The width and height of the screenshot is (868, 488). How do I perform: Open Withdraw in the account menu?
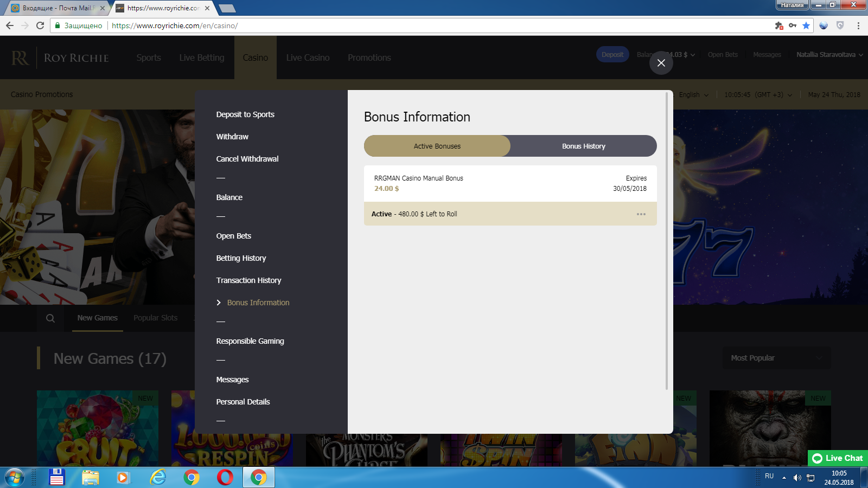tap(232, 137)
